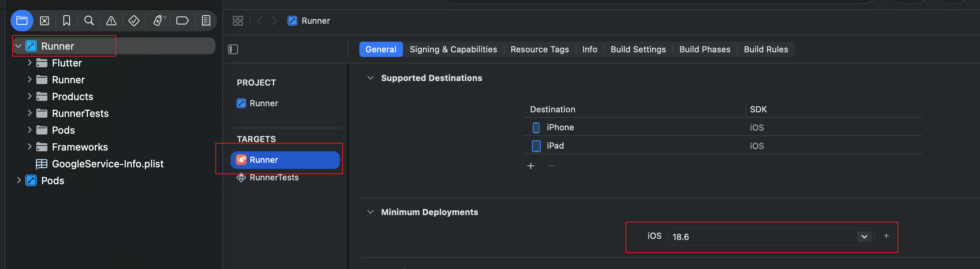Switch to the General tab
Image resolution: width=980 pixels, height=269 pixels.
[381, 49]
